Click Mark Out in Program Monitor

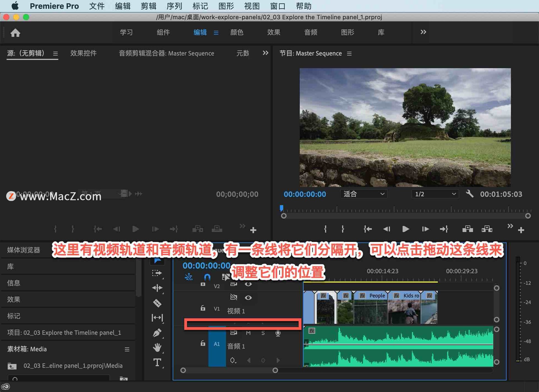point(343,229)
